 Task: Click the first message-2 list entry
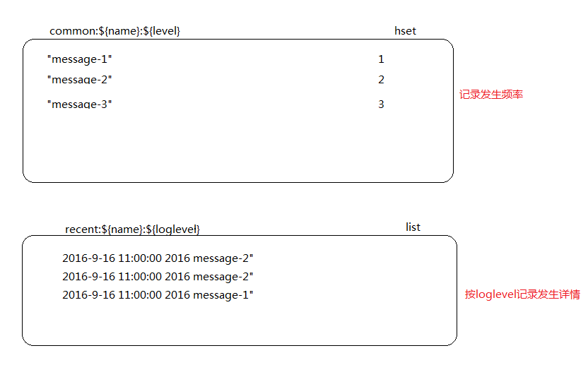point(158,258)
